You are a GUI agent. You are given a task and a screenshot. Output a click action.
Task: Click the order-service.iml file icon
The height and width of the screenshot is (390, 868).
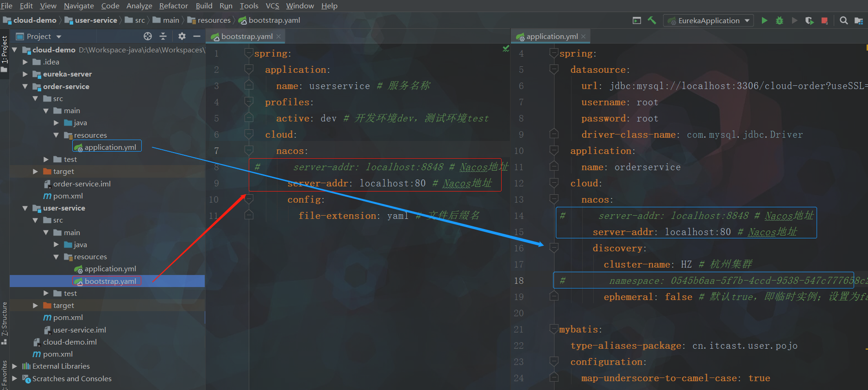click(47, 184)
